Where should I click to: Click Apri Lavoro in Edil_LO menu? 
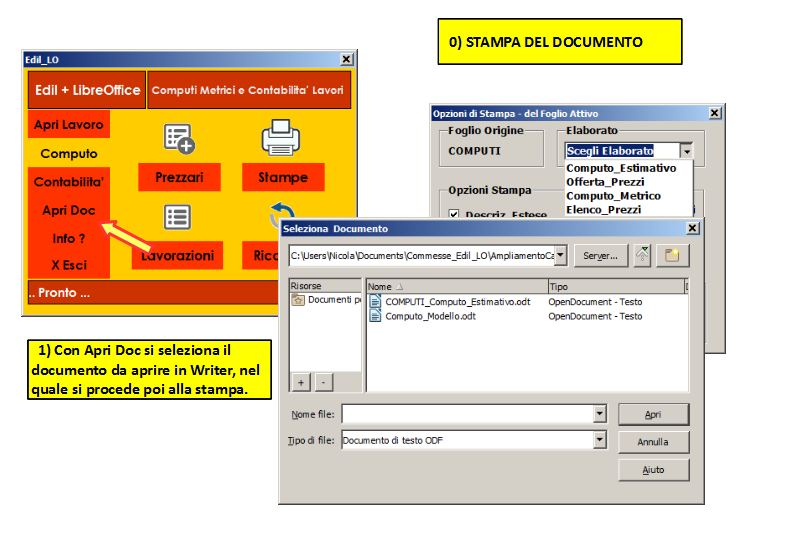pyautogui.click(x=69, y=124)
